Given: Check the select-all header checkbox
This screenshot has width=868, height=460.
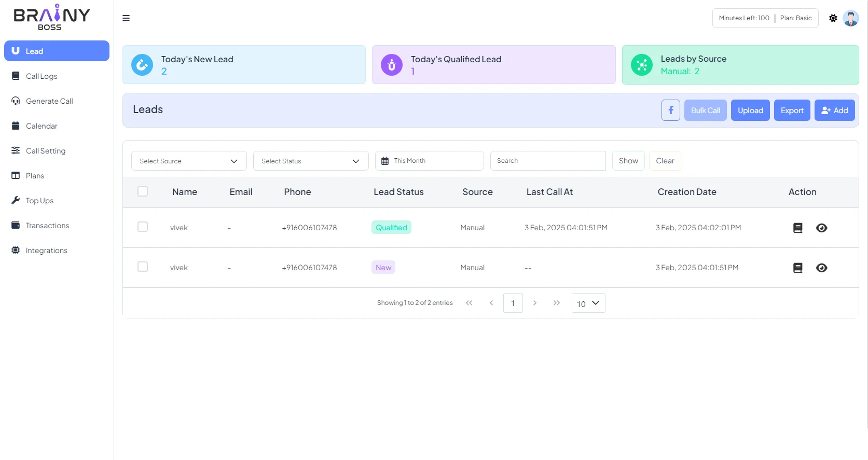Looking at the screenshot, I should 143,191.
